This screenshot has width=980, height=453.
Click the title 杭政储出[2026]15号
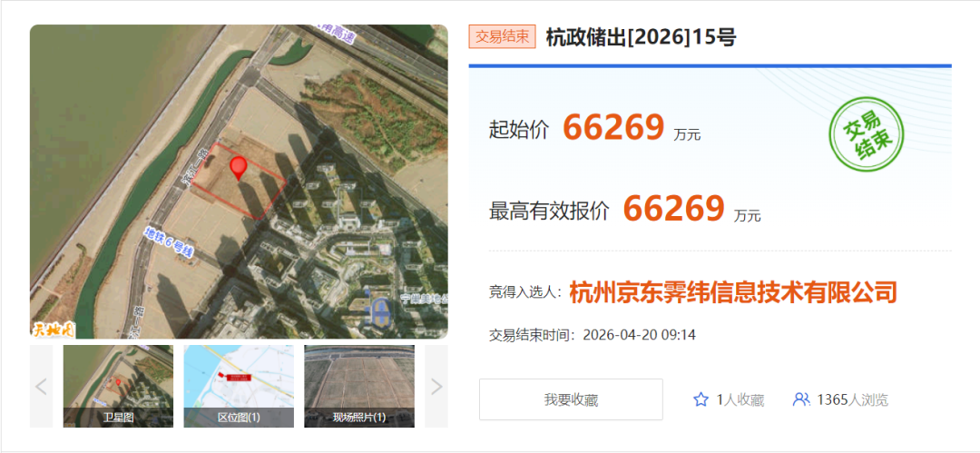642,37
